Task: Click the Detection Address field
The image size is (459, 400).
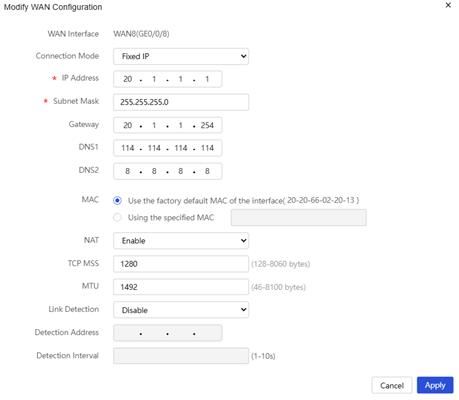Action: tap(168, 333)
